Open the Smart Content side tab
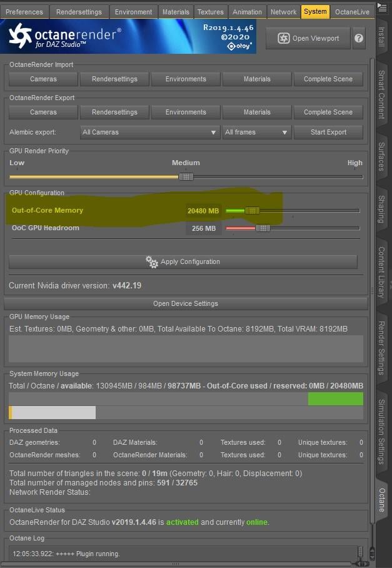This screenshot has height=568, width=392. (381, 94)
